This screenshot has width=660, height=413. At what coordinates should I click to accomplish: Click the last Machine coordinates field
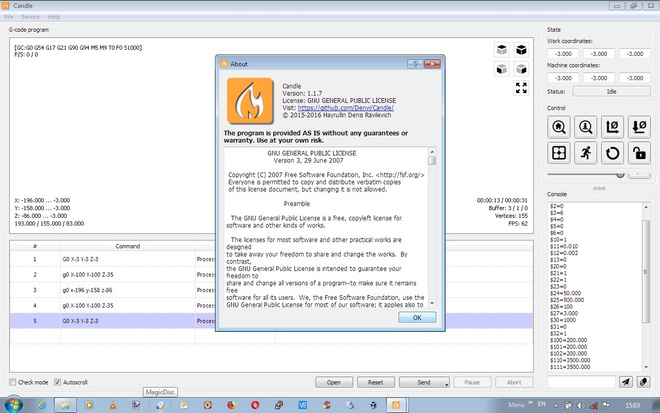point(635,78)
